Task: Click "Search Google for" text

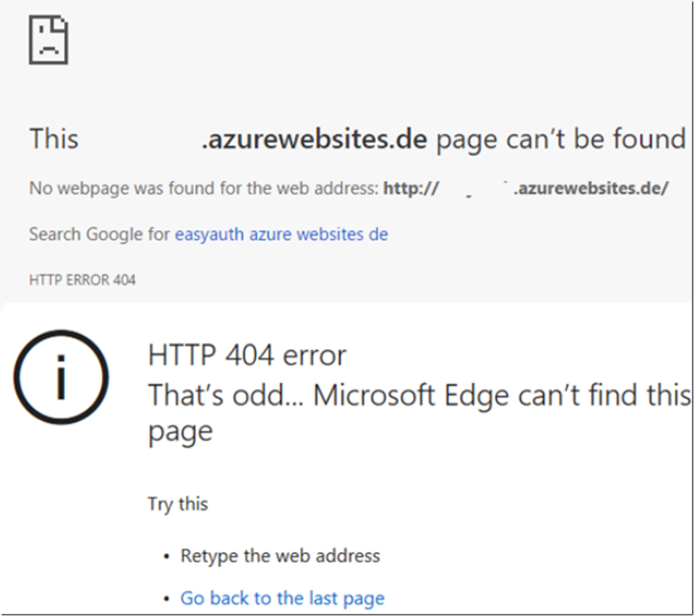Action: pos(99,234)
